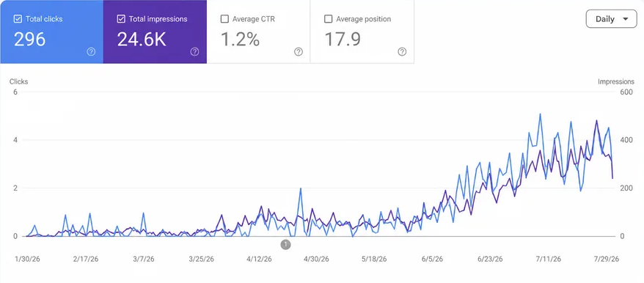The height and width of the screenshot is (283, 644).
Task: Enable the Average CTR checkbox
Action: point(224,19)
